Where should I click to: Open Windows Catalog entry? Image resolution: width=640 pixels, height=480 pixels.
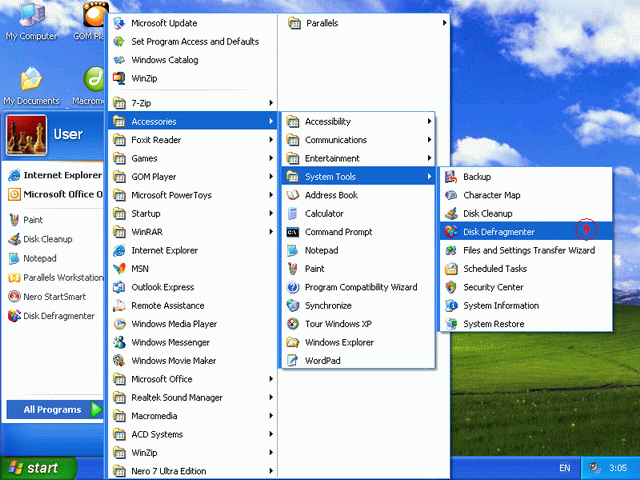[x=193, y=60]
